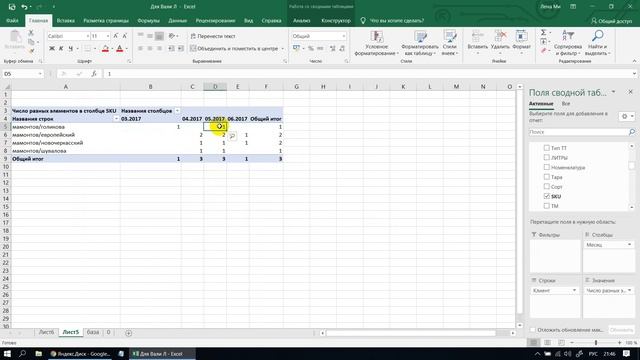Check the Номенклатура field checkbox
This screenshot has height=360, width=640.
pos(547,167)
